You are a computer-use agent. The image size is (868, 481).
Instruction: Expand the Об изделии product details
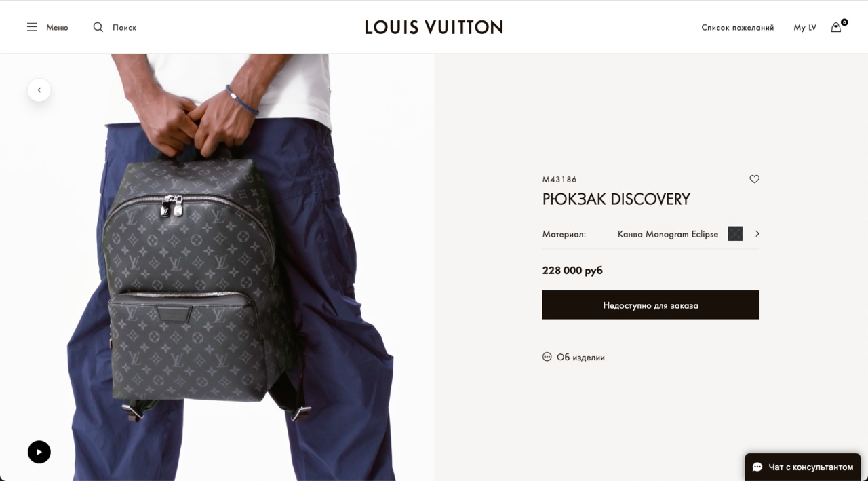(580, 358)
